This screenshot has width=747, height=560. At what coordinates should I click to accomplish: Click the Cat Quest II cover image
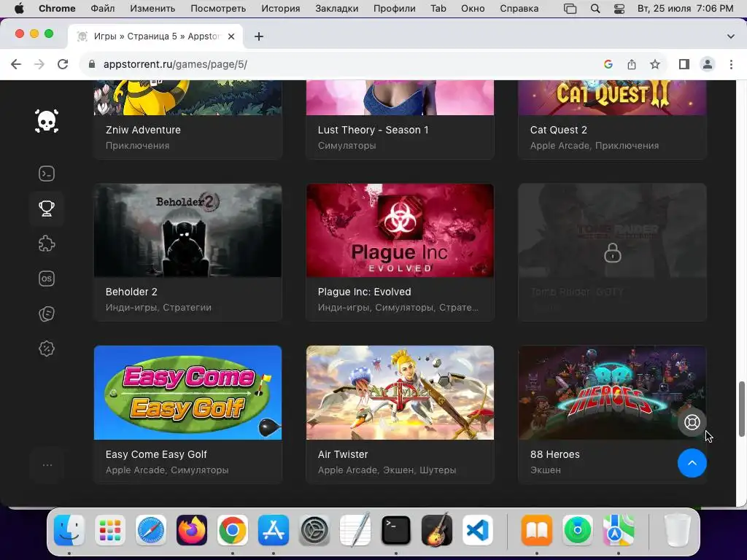pyautogui.click(x=612, y=98)
